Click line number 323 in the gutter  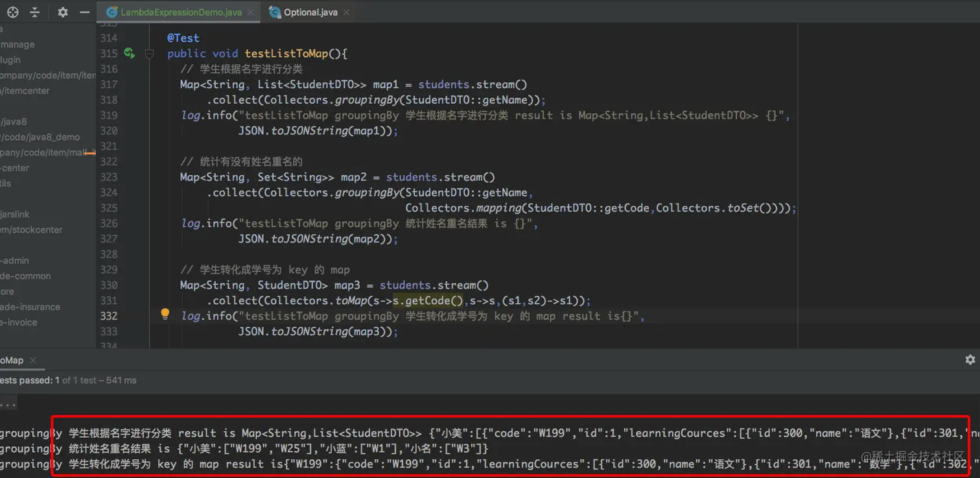[109, 177]
